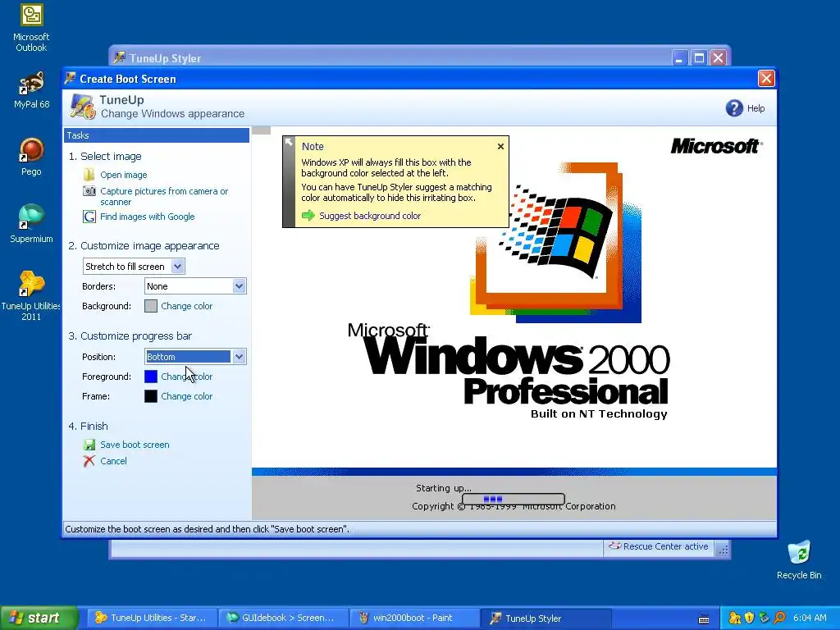Open the Microsoft Outlook desktop icon
Image resolution: width=840 pixels, height=630 pixels.
coord(31,28)
